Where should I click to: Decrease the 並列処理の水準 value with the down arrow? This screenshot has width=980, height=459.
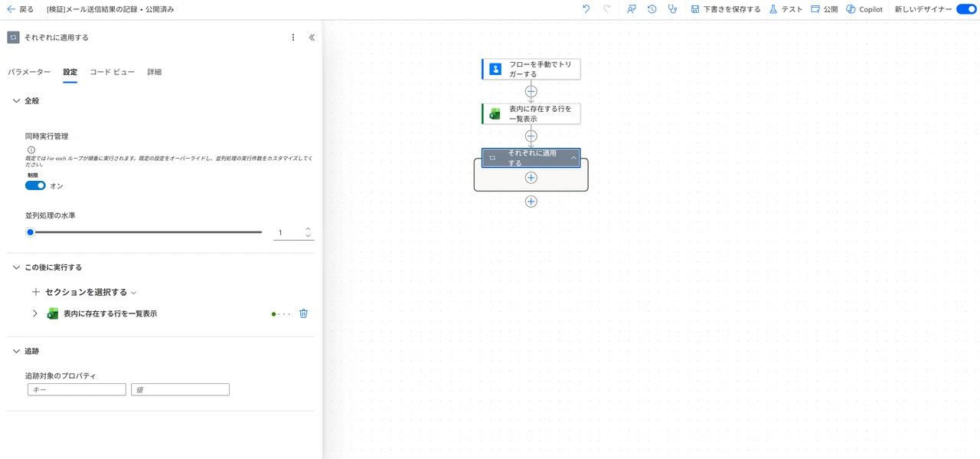(x=308, y=236)
